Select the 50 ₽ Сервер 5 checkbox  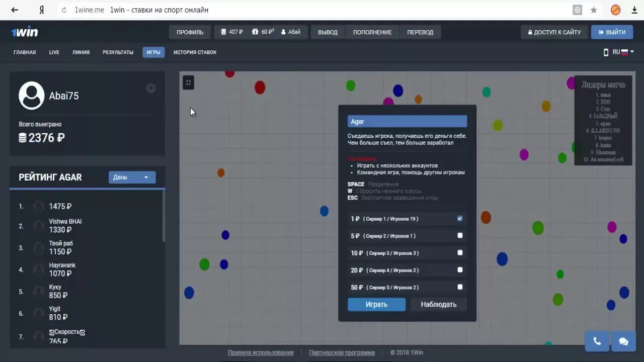(460, 287)
